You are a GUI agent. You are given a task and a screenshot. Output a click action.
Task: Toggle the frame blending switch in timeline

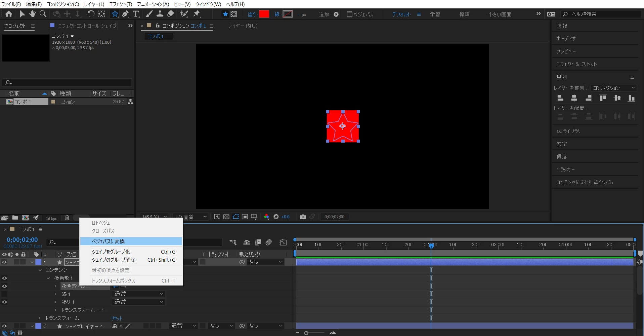point(258,242)
